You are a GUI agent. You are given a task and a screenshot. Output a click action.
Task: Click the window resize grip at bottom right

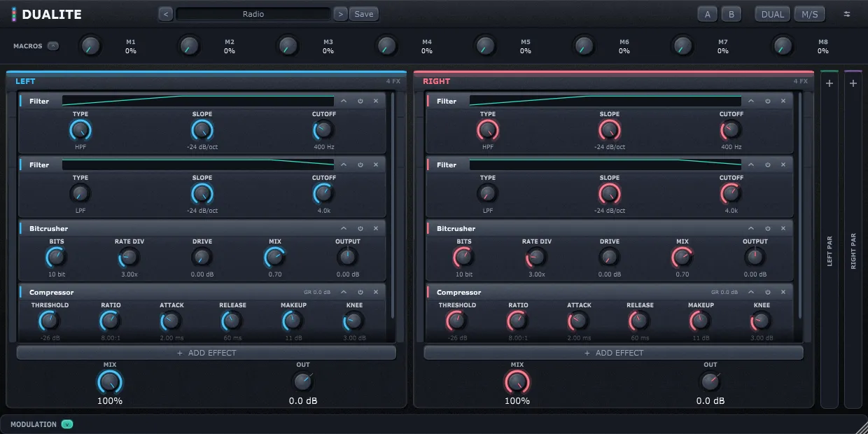(860, 426)
